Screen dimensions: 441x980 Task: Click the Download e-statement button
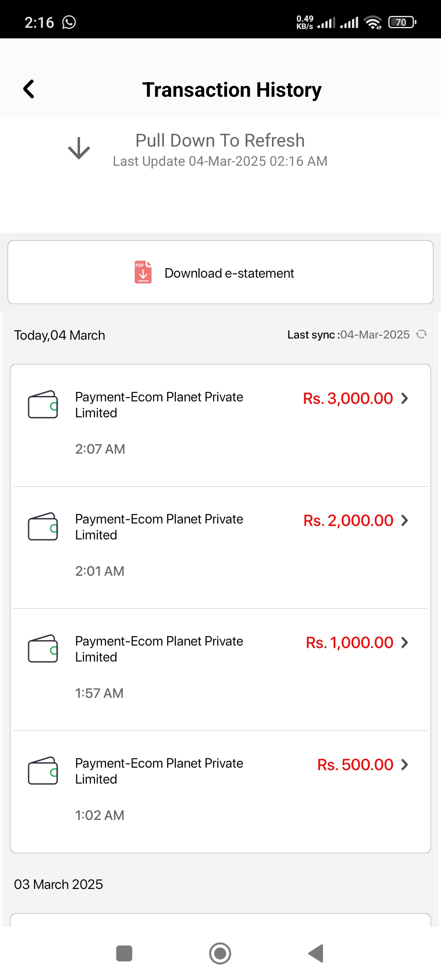click(x=220, y=272)
